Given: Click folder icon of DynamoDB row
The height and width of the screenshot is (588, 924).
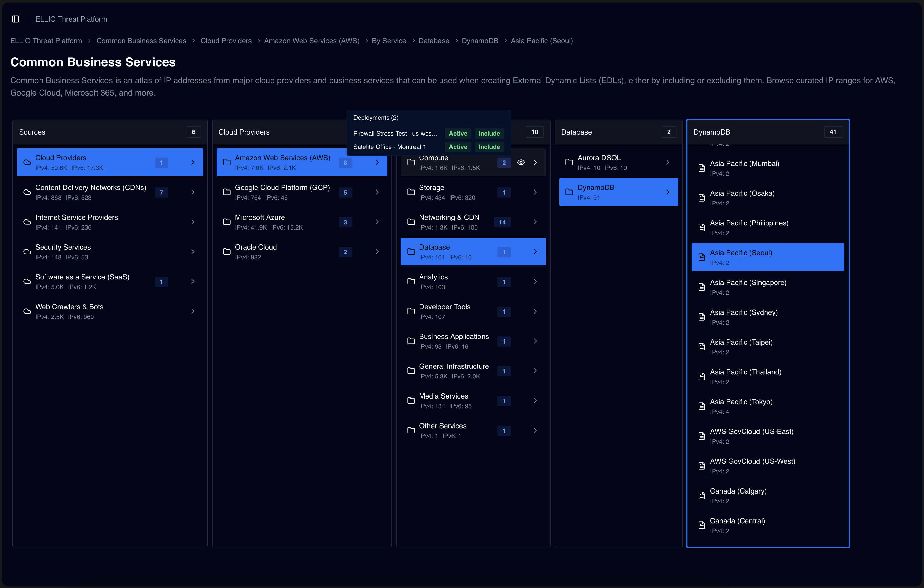Looking at the screenshot, I should 569,192.
